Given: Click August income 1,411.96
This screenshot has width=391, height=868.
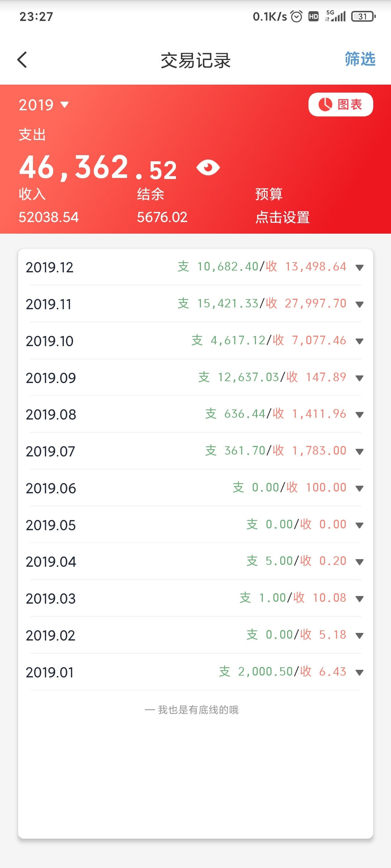Looking at the screenshot, I should click(319, 414).
